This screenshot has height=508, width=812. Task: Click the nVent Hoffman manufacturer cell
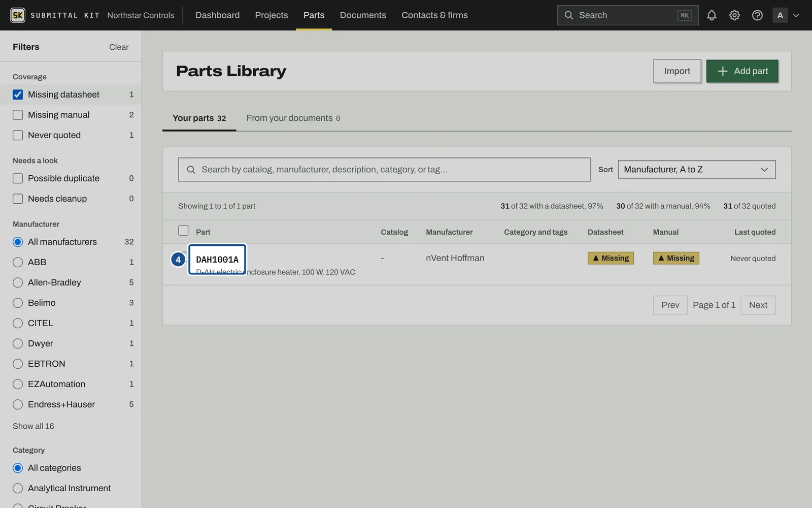[455, 258]
